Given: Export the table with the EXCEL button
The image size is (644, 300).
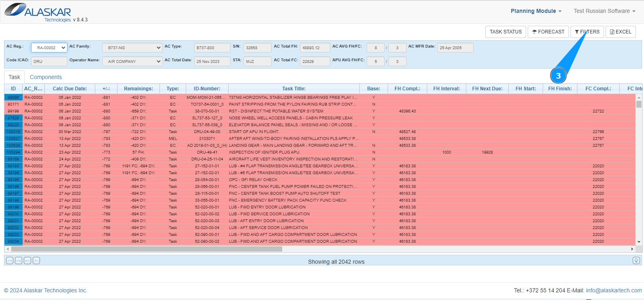Looking at the screenshot, I should 621,32.
